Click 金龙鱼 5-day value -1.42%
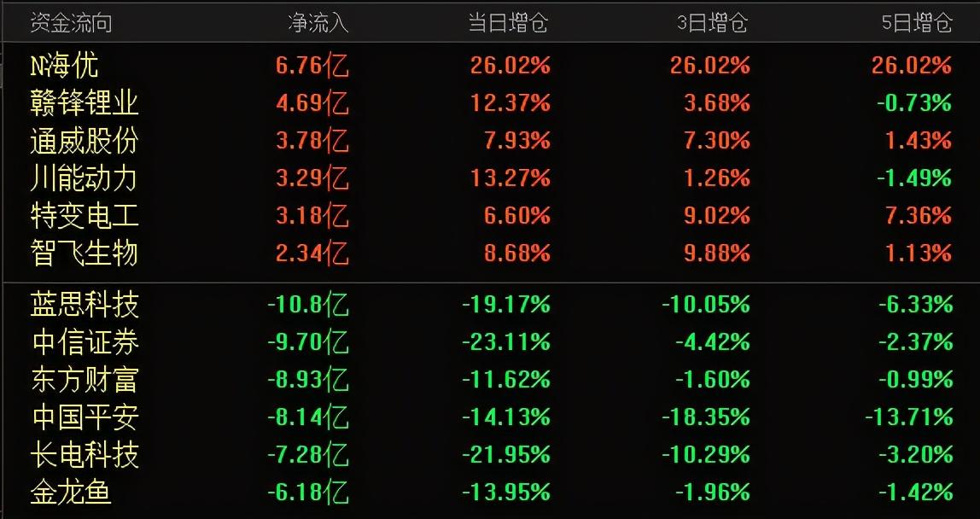This screenshot has height=519, width=980. tap(916, 493)
